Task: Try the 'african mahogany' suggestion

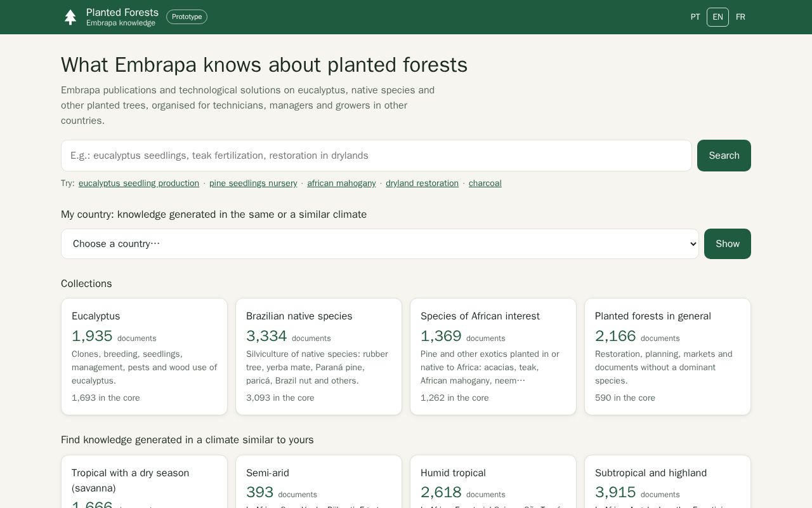Action: tap(341, 184)
